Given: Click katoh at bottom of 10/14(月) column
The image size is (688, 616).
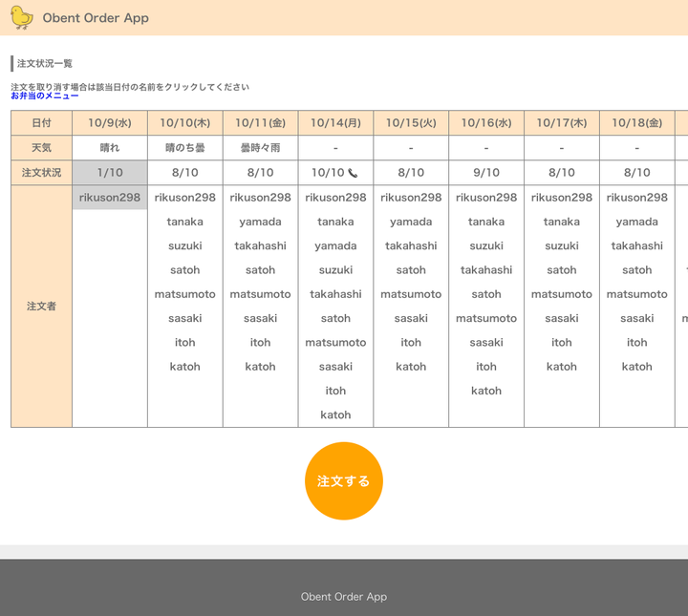Looking at the screenshot, I should [335, 414].
